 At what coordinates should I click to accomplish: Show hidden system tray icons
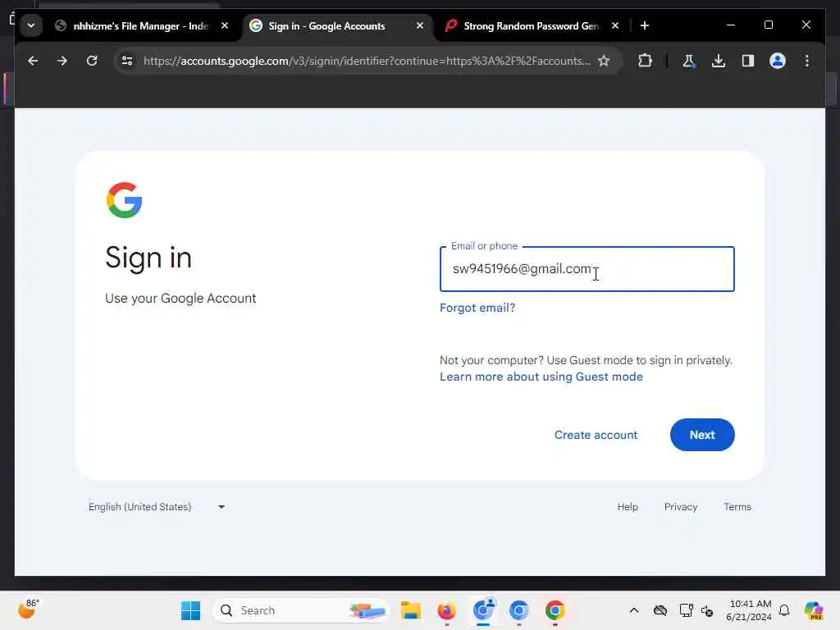coord(634,610)
